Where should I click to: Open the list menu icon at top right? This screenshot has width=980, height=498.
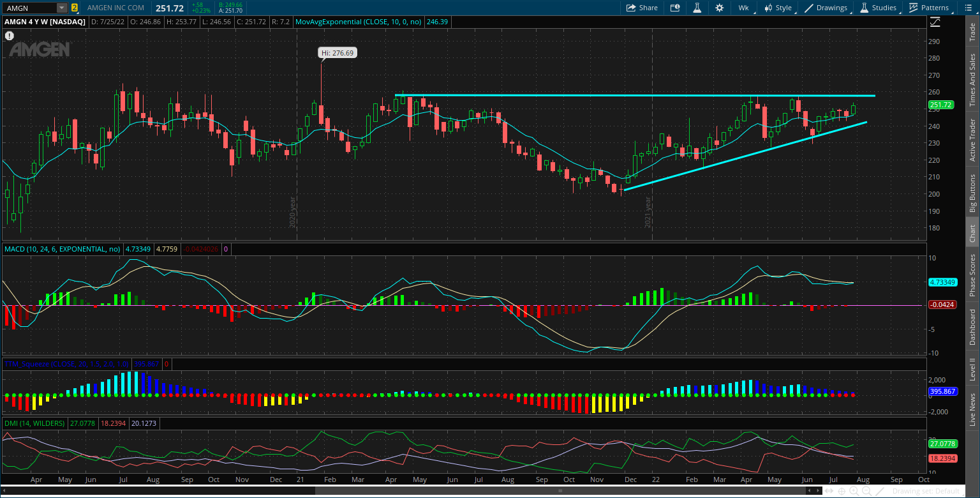pos(967,8)
